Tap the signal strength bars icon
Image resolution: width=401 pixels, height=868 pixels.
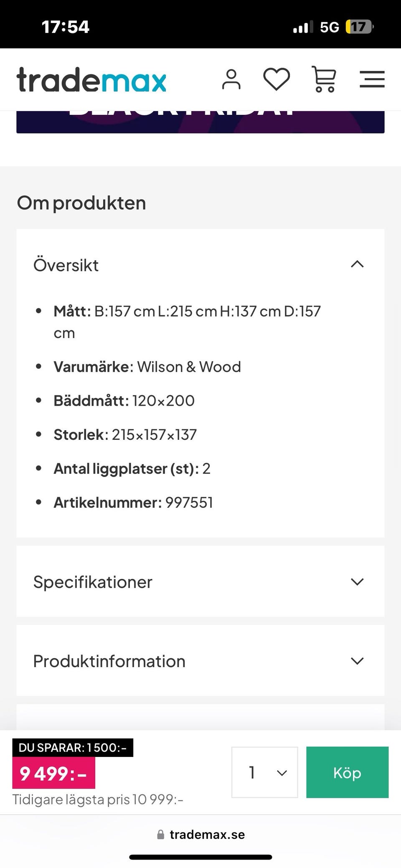303,27
